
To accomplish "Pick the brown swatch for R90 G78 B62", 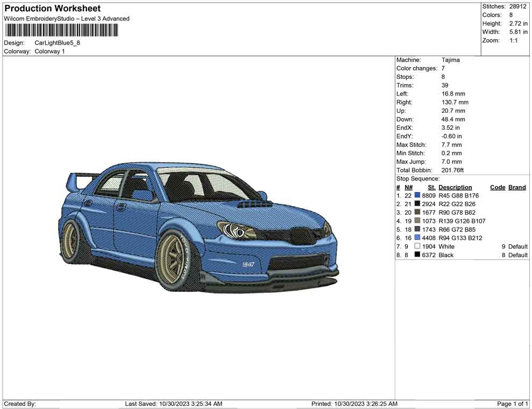I will (418, 213).
